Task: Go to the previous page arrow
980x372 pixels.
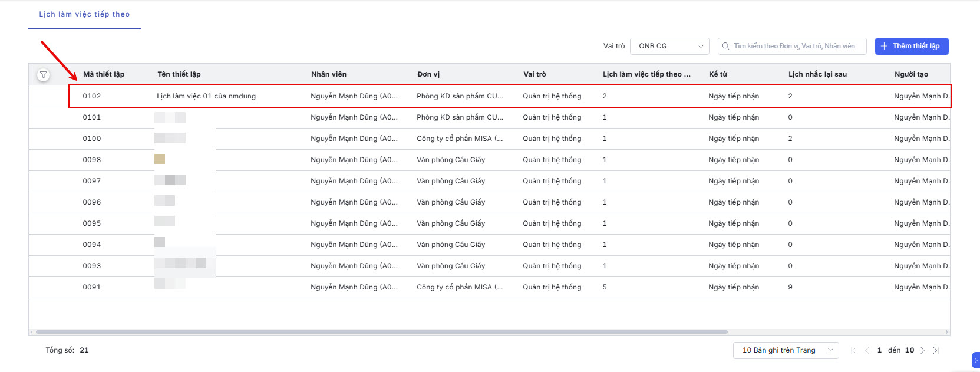Action: click(867, 350)
